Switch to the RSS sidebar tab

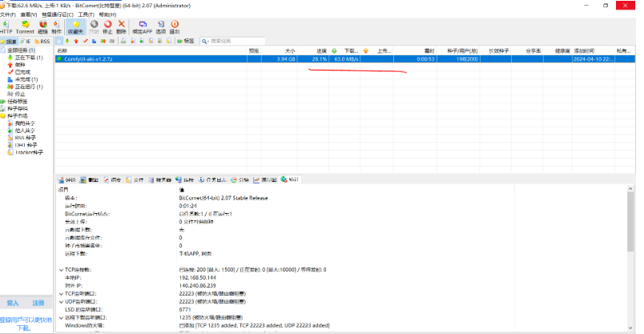44,41
